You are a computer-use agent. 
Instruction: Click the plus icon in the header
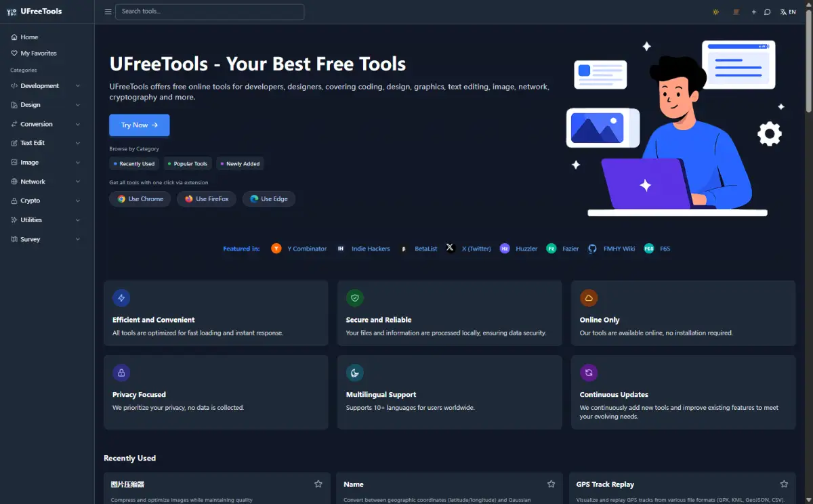[753, 12]
